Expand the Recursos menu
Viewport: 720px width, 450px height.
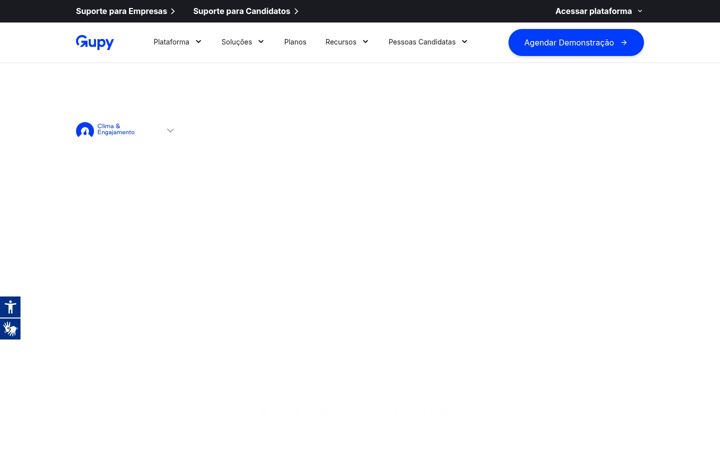point(347,42)
